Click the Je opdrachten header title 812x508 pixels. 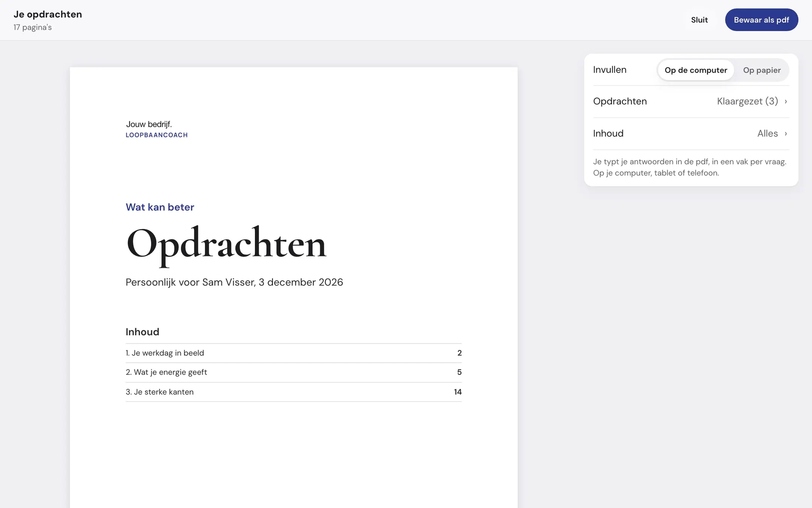click(x=48, y=14)
